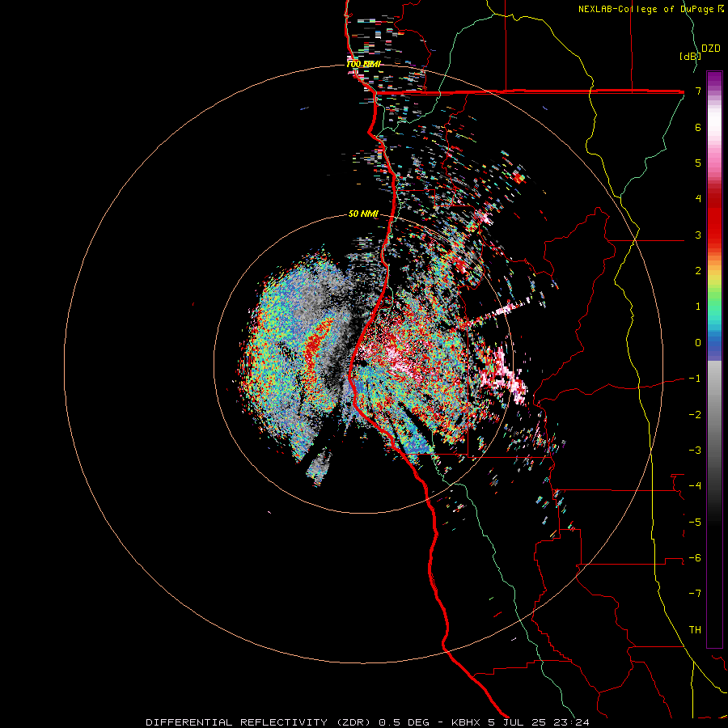Screen dimensions: 728x728
Task: Click the 4 tick label on scale
Action: 698,199
